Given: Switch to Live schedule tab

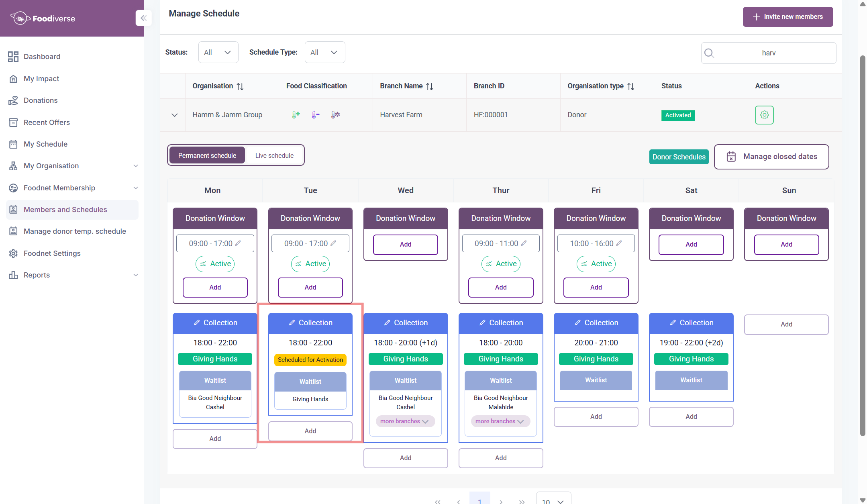Looking at the screenshot, I should coord(274,155).
